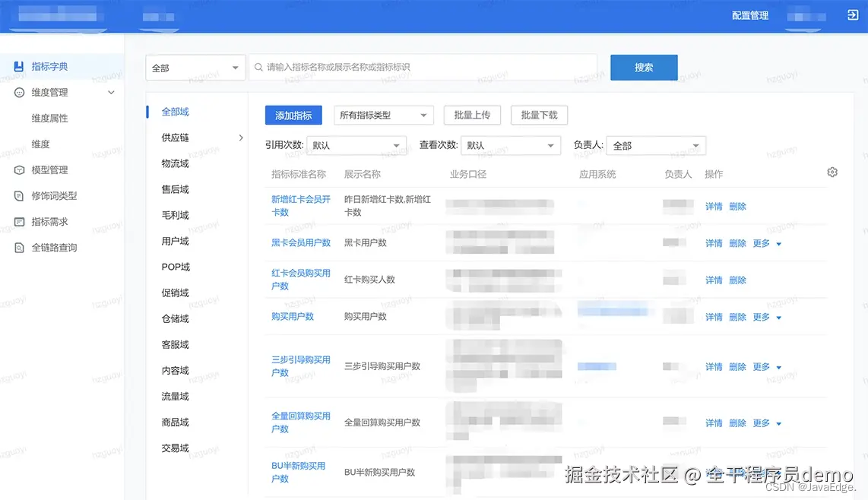Click the logout icon in top bar
Image resolution: width=868 pixels, height=500 pixels.
click(x=853, y=15)
